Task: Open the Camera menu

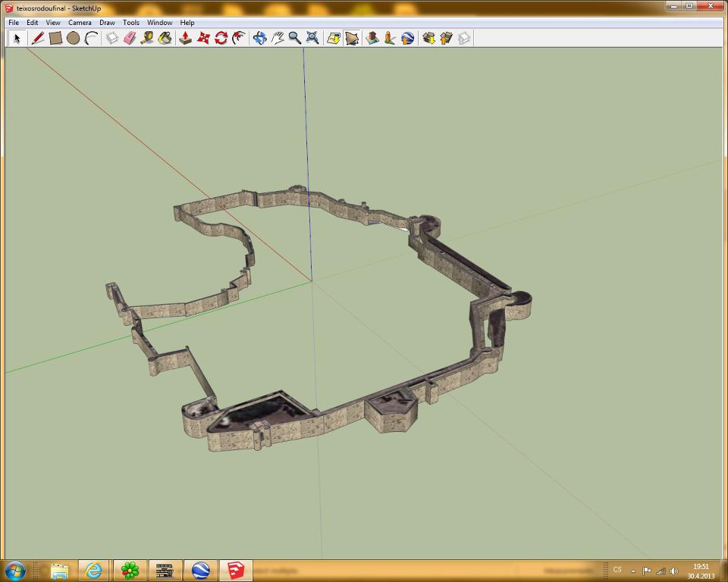Action: [x=80, y=23]
